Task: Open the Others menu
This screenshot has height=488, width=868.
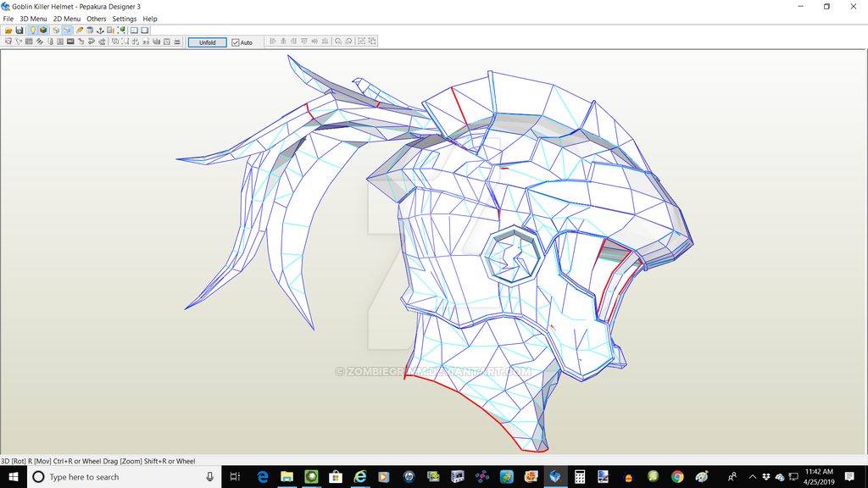Action: (x=97, y=19)
